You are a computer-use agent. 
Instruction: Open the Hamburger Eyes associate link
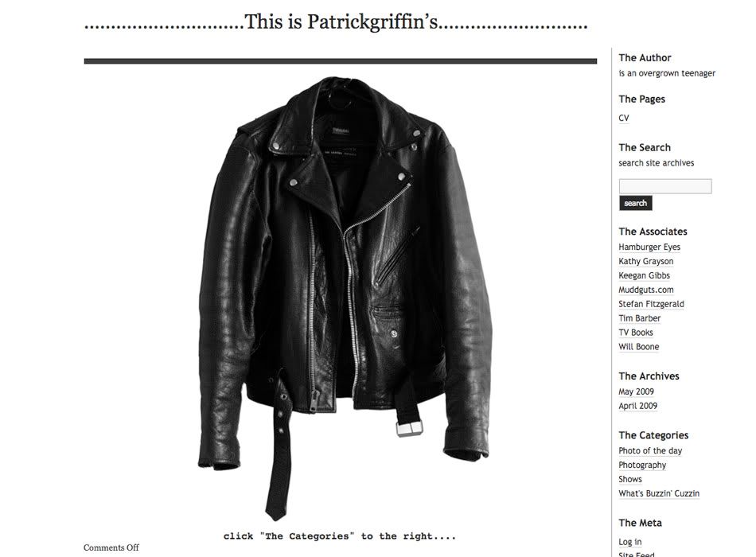coord(649,247)
